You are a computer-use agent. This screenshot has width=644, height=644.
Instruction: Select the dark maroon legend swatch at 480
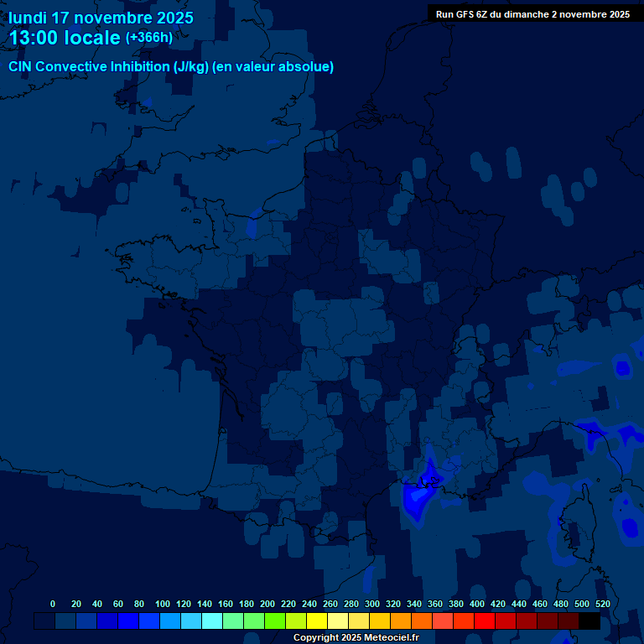click(x=569, y=621)
